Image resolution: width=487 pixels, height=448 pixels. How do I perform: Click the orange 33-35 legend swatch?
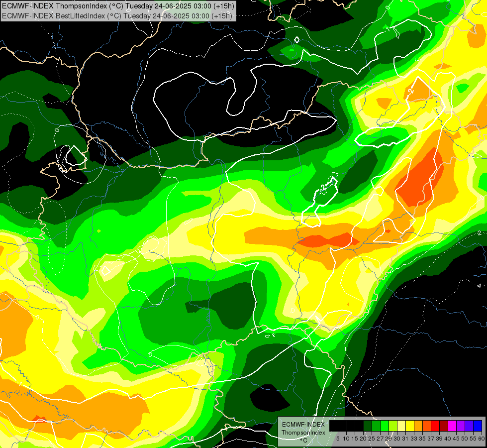419,426
